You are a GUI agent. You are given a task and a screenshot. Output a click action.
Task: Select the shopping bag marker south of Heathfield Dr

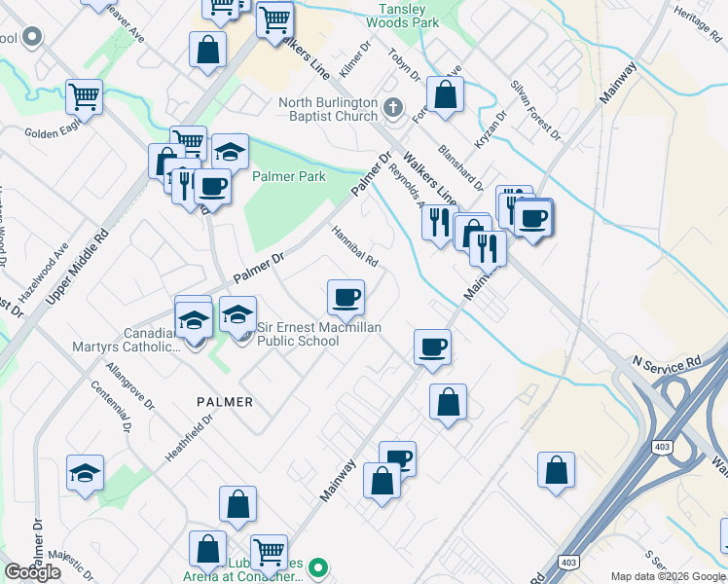(237, 504)
